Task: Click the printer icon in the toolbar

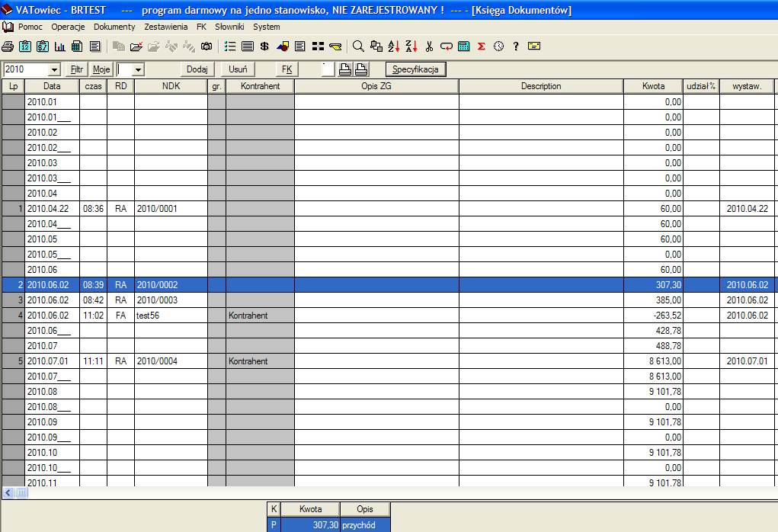Action: click(x=8, y=46)
